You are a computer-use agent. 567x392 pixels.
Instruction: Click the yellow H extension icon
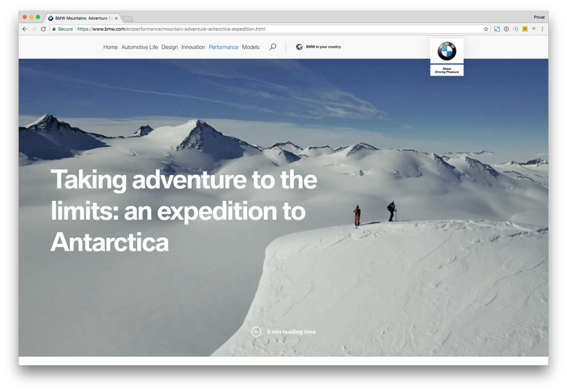[525, 29]
